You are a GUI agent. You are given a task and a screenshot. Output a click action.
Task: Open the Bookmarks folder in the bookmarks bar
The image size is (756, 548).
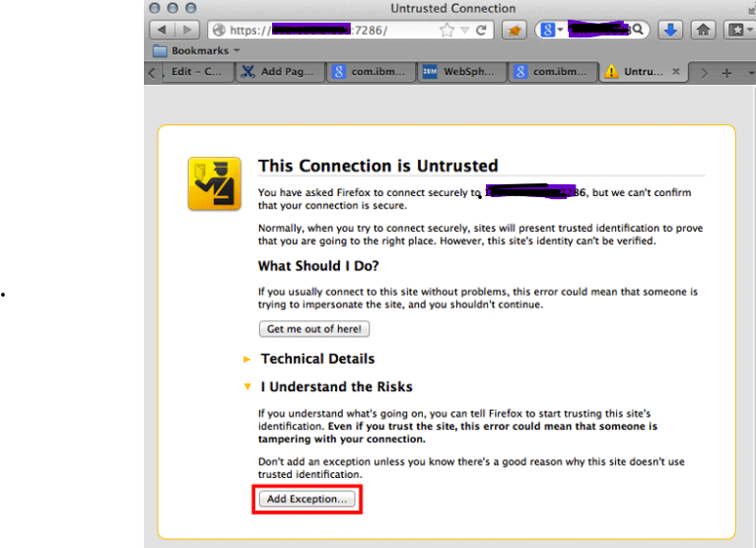(196, 50)
